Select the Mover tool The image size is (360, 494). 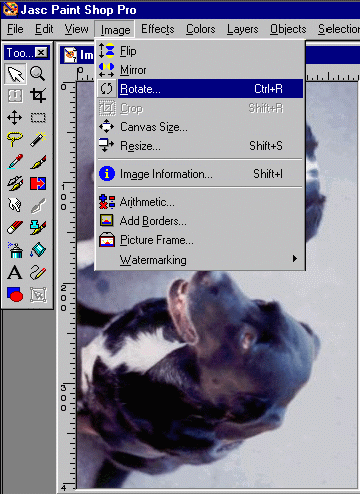point(15,118)
